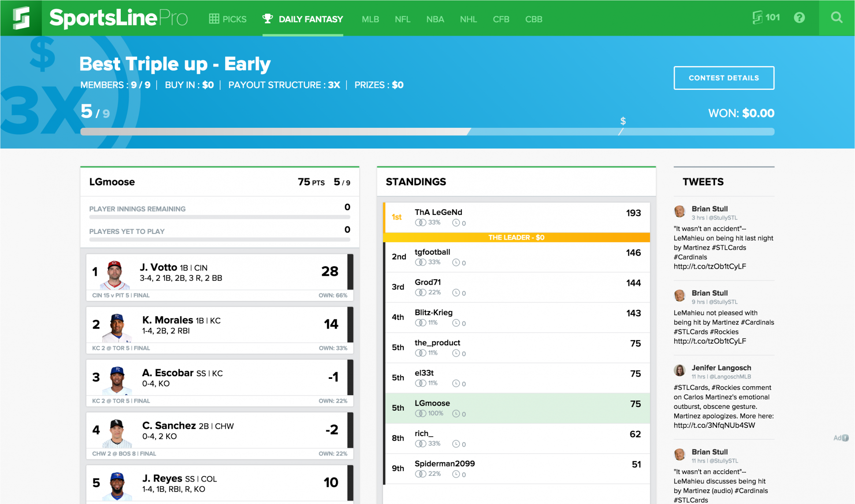The image size is (855, 504).
Task: Click the help question mark icon
Action: 799,18
